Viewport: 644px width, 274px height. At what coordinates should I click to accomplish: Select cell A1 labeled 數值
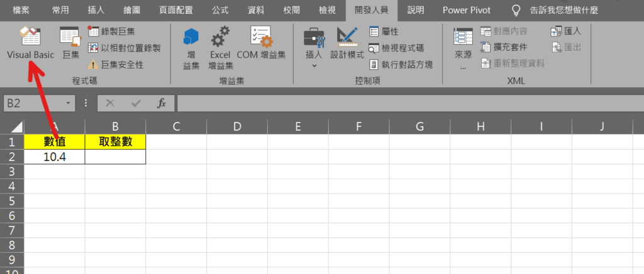pyautogui.click(x=55, y=142)
